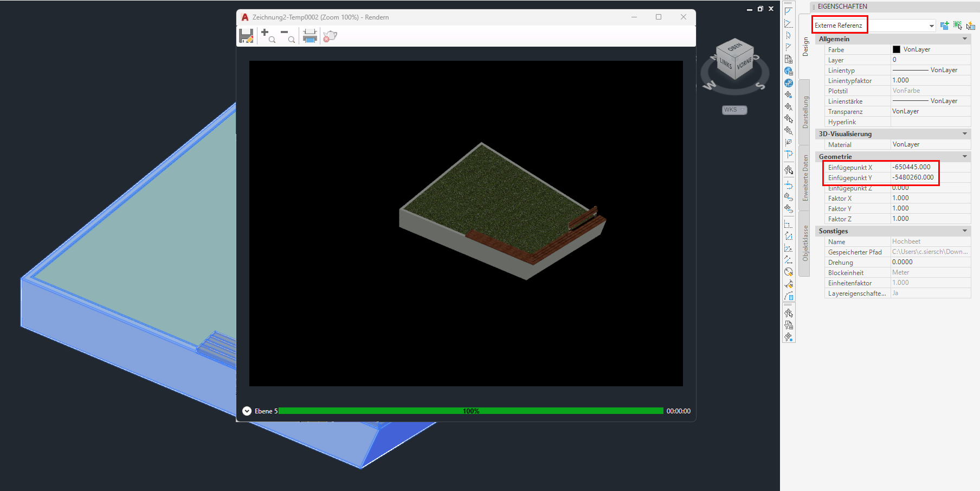
Task: Select the Linientyp VonLayer value
Action: 931,70
